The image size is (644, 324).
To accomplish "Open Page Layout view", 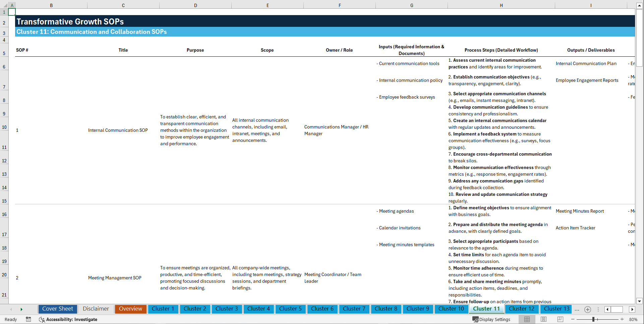I will coord(543,319).
